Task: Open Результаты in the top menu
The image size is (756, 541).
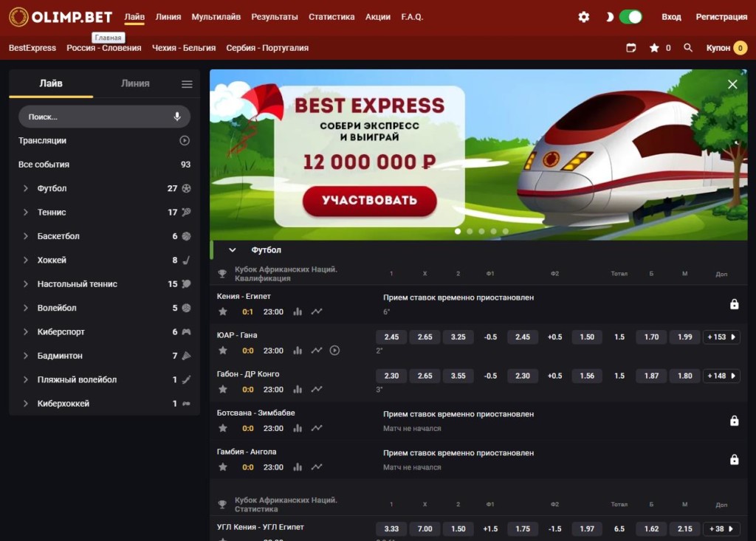Action: point(275,17)
